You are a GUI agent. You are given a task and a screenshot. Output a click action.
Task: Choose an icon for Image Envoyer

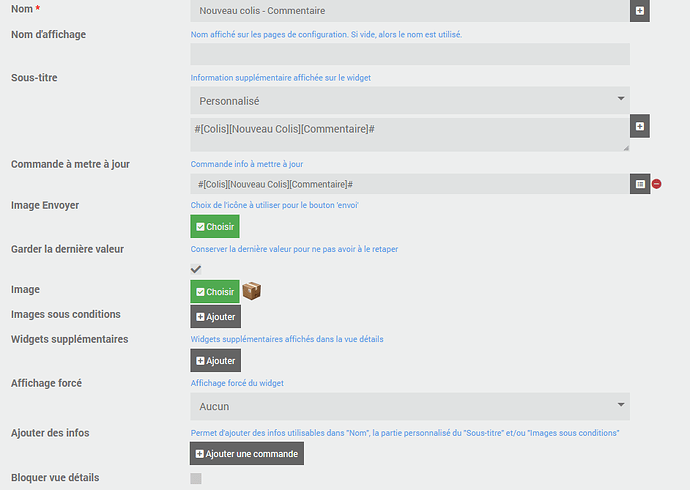tap(215, 226)
